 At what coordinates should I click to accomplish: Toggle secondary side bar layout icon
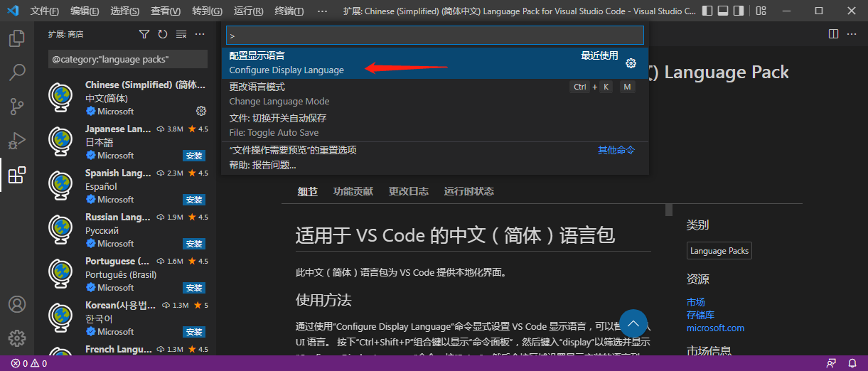coord(739,11)
